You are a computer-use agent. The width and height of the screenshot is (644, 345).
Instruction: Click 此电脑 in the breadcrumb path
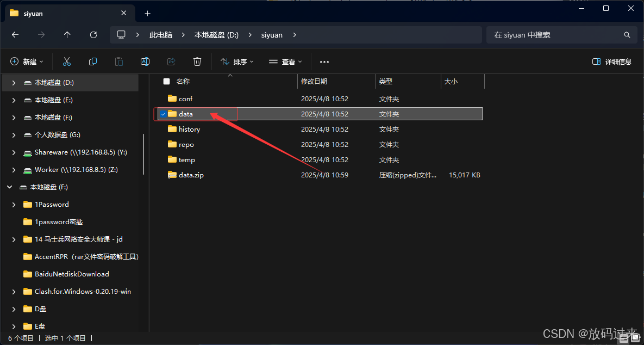click(160, 34)
